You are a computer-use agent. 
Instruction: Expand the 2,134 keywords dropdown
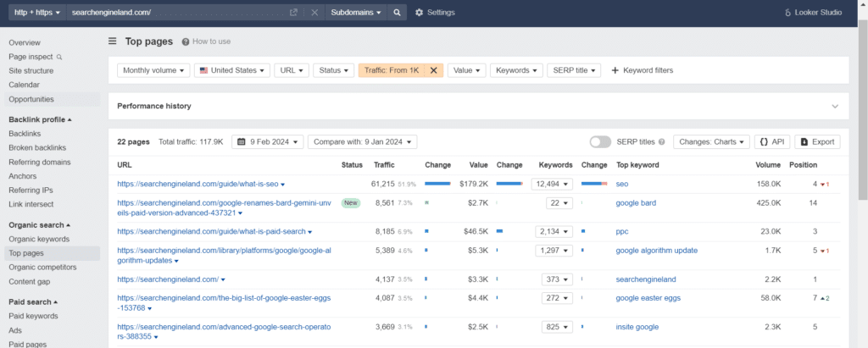(x=554, y=231)
